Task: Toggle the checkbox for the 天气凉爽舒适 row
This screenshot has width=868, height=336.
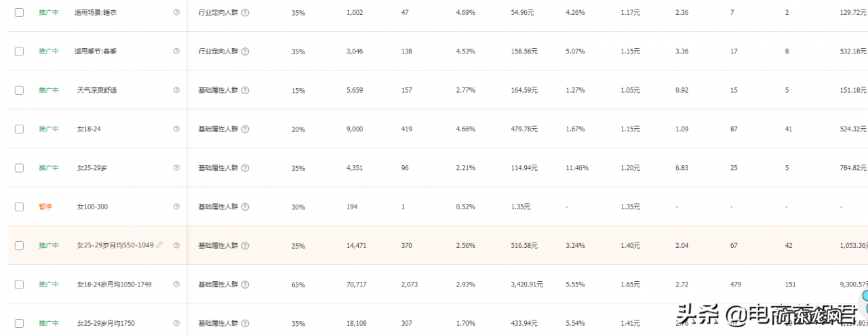Action: (19, 90)
